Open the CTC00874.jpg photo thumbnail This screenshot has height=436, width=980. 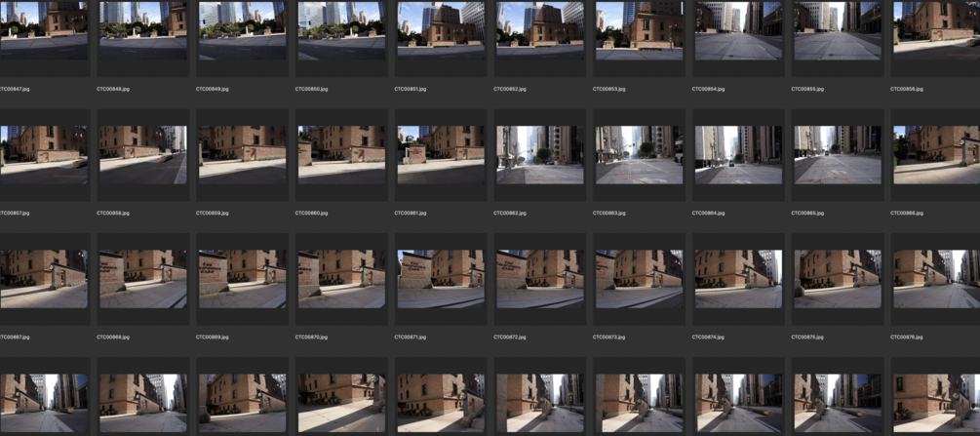(738, 279)
